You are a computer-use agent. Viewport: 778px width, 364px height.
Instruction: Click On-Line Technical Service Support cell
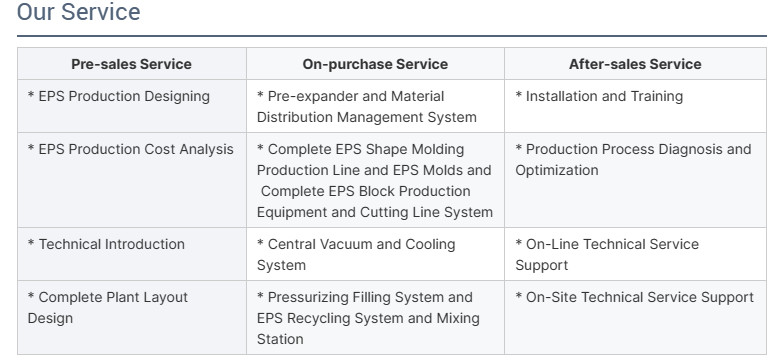pos(635,254)
